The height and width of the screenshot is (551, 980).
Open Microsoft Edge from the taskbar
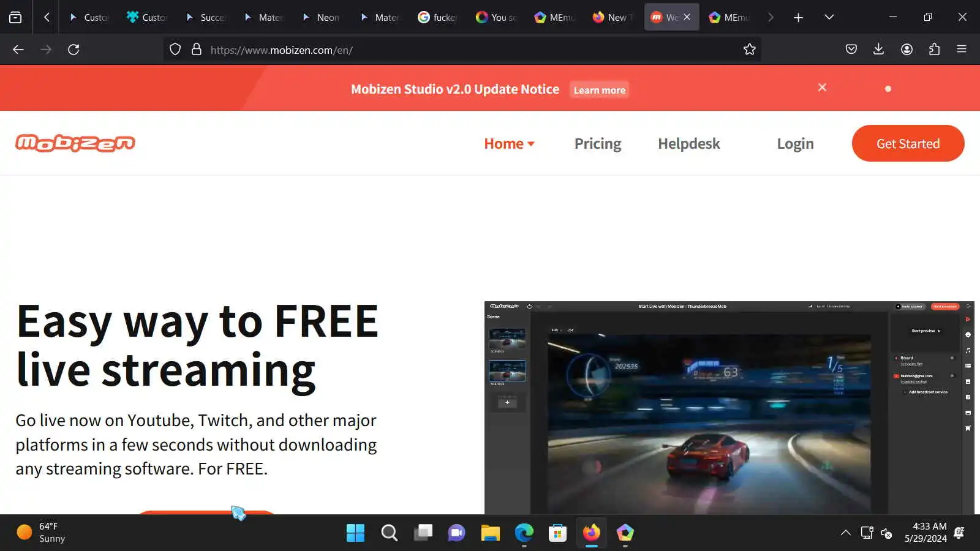[524, 533]
